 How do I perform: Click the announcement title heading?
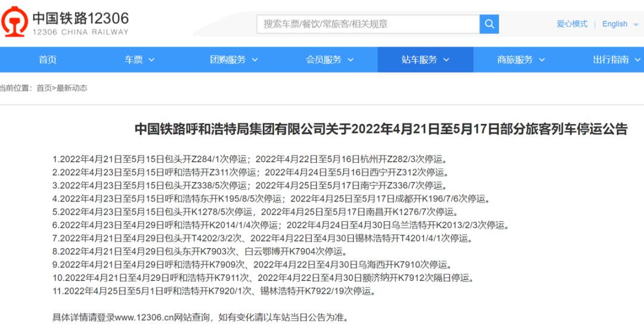(x=381, y=129)
